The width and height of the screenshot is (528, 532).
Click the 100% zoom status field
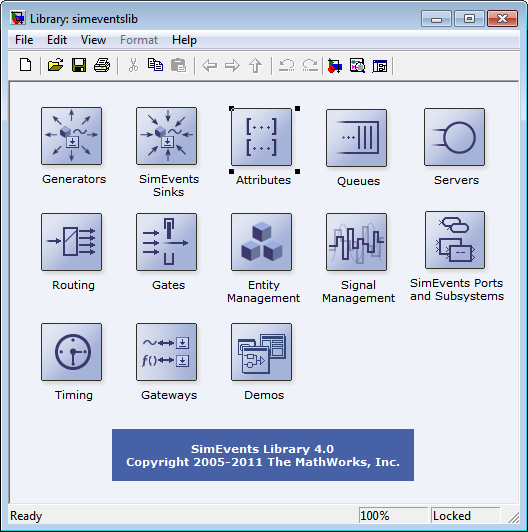click(393, 516)
